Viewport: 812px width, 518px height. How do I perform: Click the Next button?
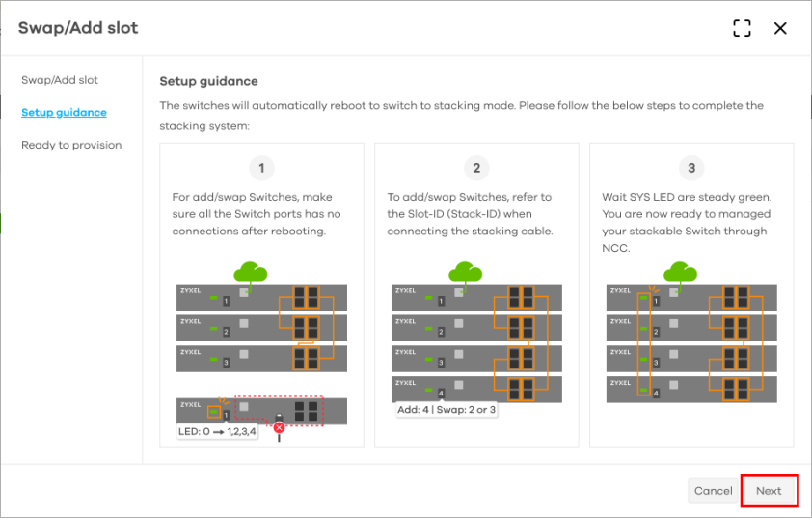769,491
